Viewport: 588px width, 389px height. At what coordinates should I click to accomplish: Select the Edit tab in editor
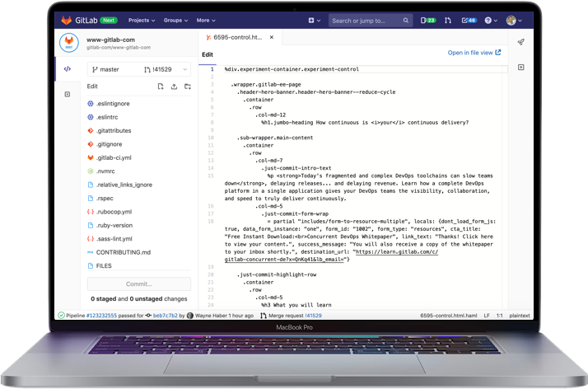(208, 54)
